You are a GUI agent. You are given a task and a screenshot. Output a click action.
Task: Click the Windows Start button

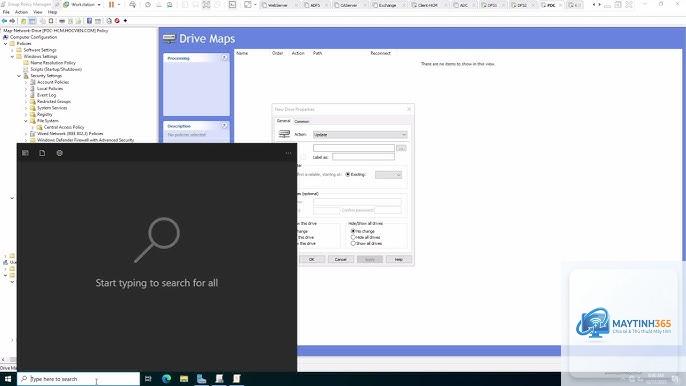[x=8, y=379]
